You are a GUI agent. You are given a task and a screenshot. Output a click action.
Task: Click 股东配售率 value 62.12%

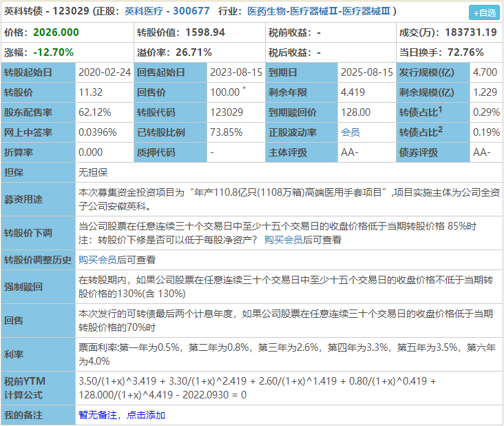pos(95,112)
